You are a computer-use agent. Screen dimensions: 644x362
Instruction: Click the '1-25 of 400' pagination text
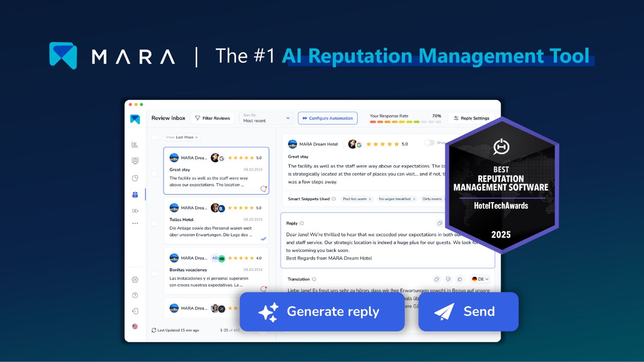pos(230,330)
